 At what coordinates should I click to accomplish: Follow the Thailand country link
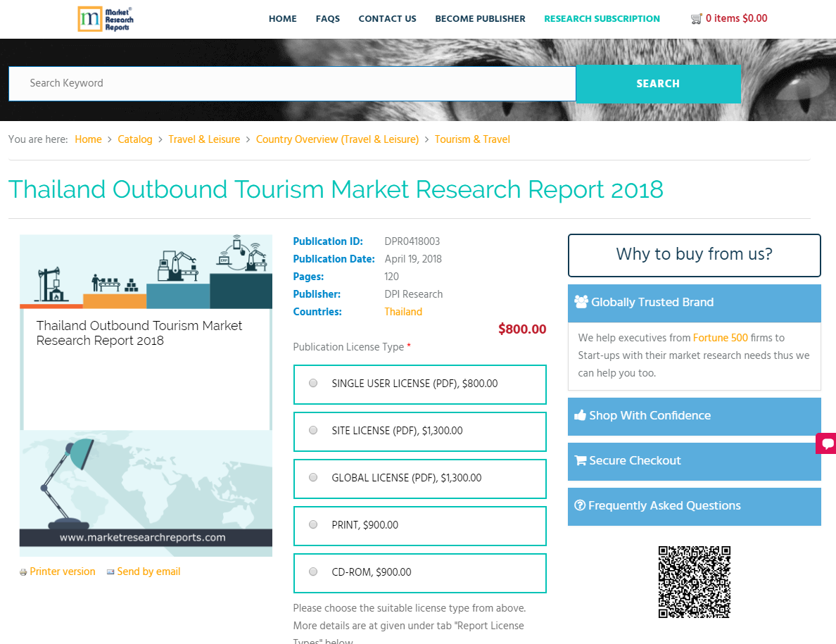(403, 311)
